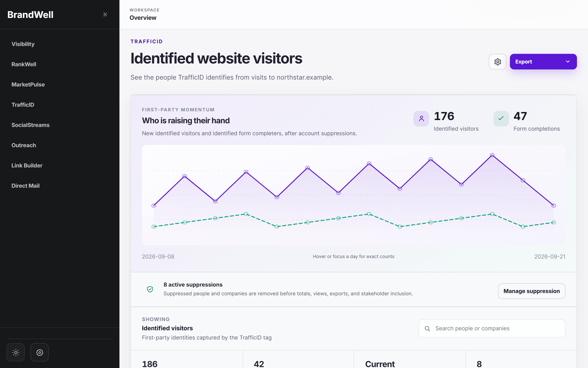Click the 'Current' stat value
Screen dimensions: 588x368
pos(380,364)
